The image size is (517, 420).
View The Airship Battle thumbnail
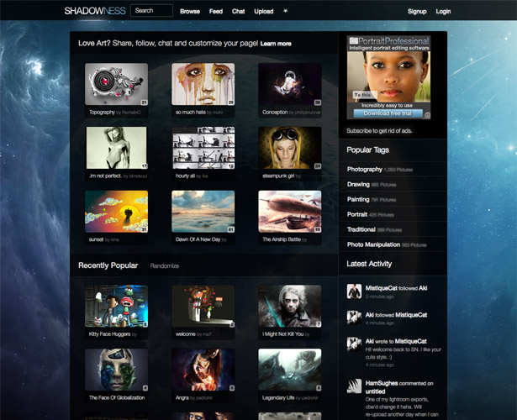290,212
